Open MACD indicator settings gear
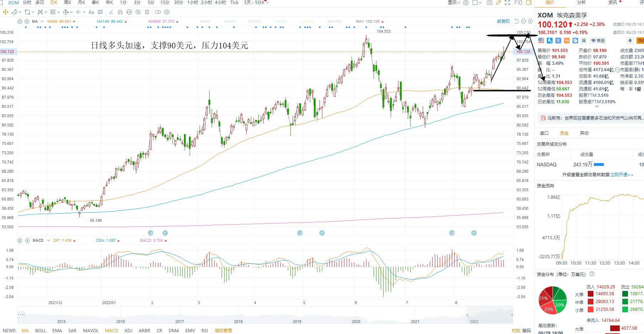This screenshot has height=334, width=644. click(x=20, y=240)
